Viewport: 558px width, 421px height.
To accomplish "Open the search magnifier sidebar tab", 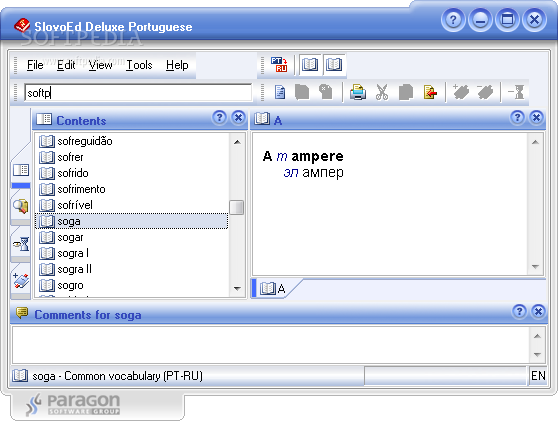I will 21,206.
